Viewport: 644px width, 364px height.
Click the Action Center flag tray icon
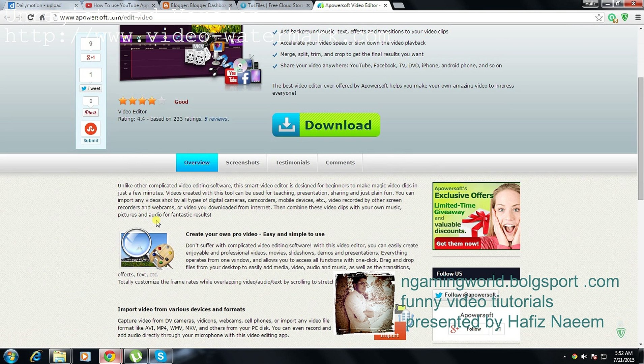point(594,357)
